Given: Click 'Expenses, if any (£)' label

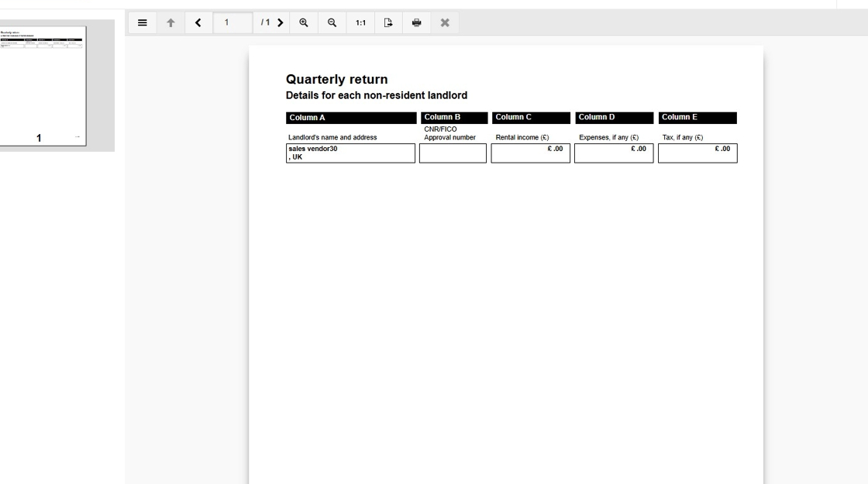Looking at the screenshot, I should (608, 137).
